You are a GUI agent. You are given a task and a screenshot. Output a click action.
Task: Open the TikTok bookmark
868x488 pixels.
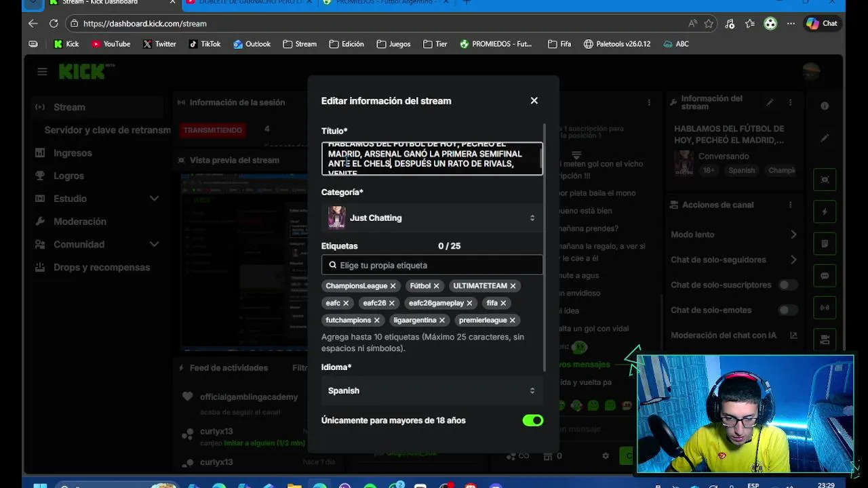tap(205, 44)
